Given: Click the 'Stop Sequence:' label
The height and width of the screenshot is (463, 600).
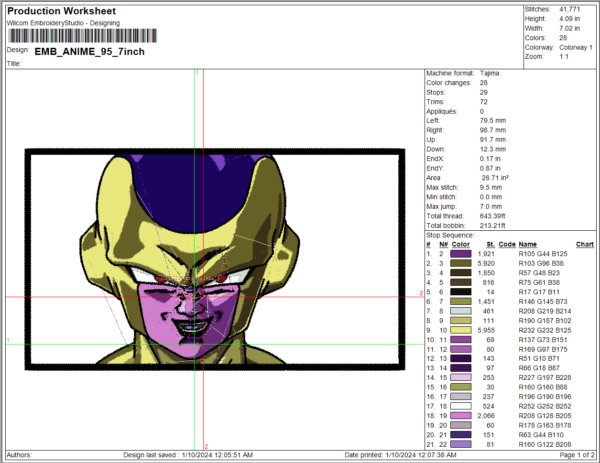Looking at the screenshot, I should pyautogui.click(x=450, y=235).
